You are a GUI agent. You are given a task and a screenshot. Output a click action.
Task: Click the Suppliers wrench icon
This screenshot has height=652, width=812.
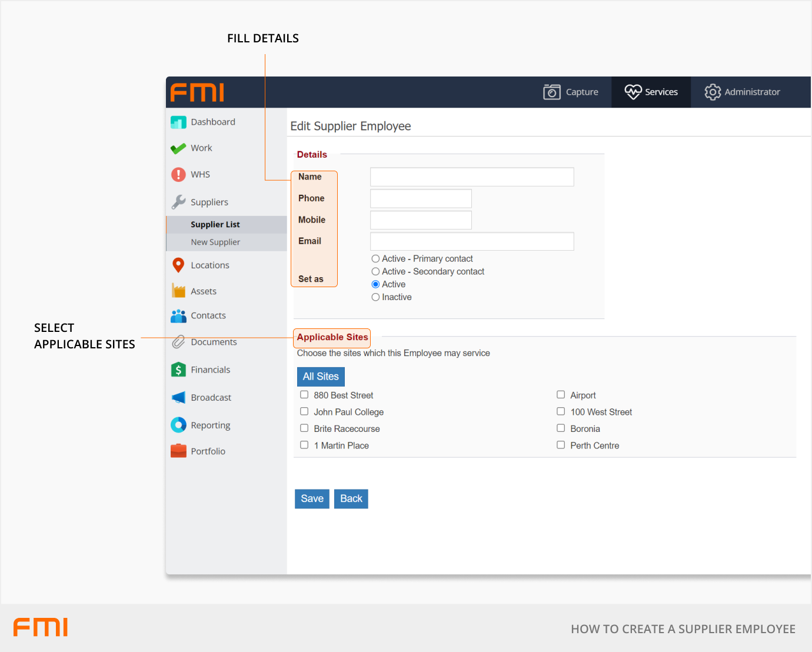pos(178,202)
